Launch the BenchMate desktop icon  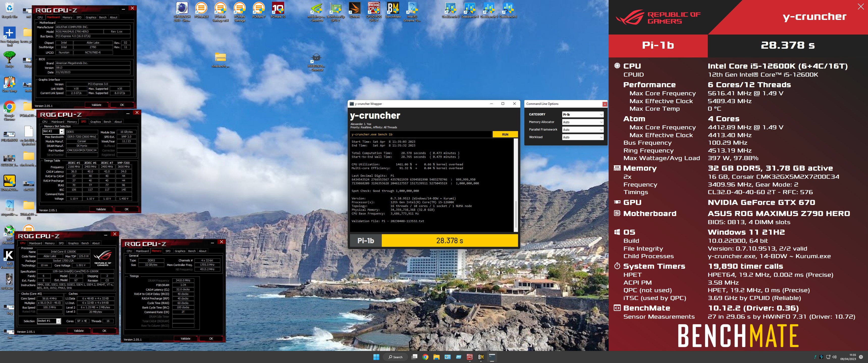coord(393,10)
